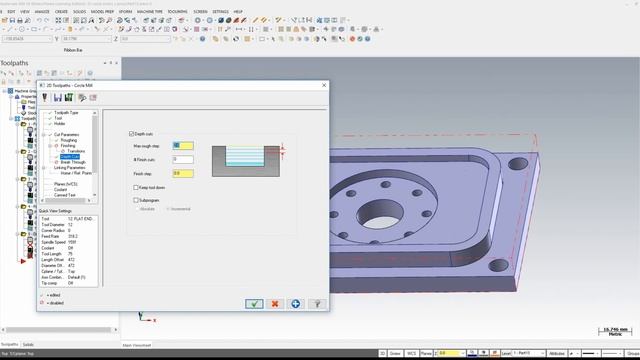Image resolution: width=640 pixels, height=360 pixels.
Task: Uncheck the Depth cuts checkbox
Action: [131, 134]
